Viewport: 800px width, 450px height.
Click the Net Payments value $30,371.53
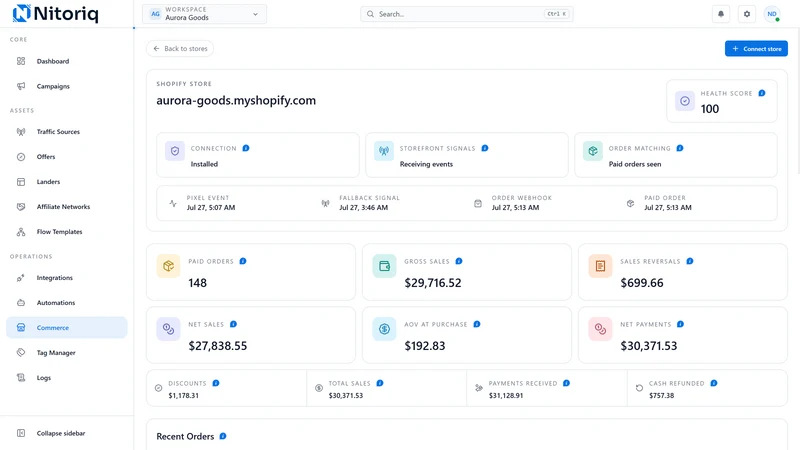click(648, 346)
